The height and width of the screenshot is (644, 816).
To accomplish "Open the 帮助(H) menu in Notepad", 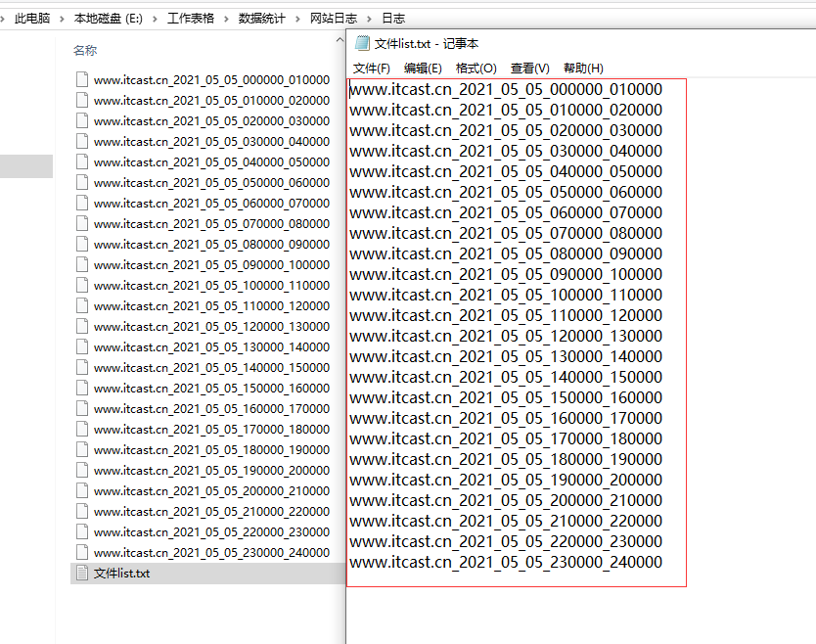I will click(x=583, y=69).
